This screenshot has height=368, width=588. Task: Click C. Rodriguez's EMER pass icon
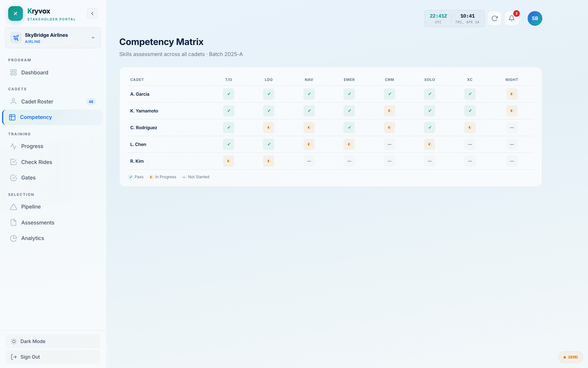pyautogui.click(x=349, y=128)
